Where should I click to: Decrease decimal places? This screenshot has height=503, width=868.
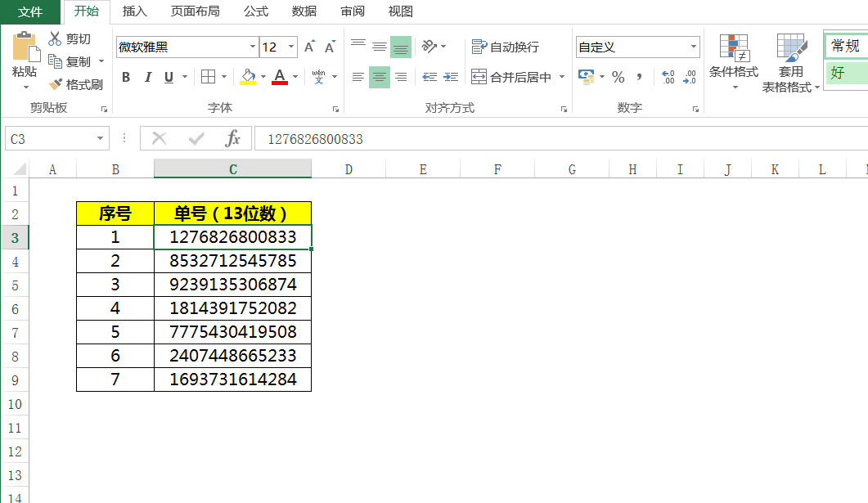tap(689, 77)
